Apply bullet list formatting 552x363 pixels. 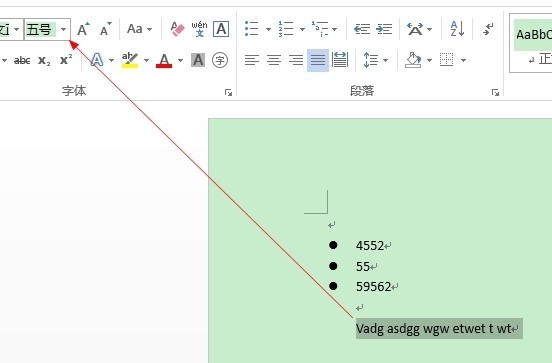coord(252,29)
